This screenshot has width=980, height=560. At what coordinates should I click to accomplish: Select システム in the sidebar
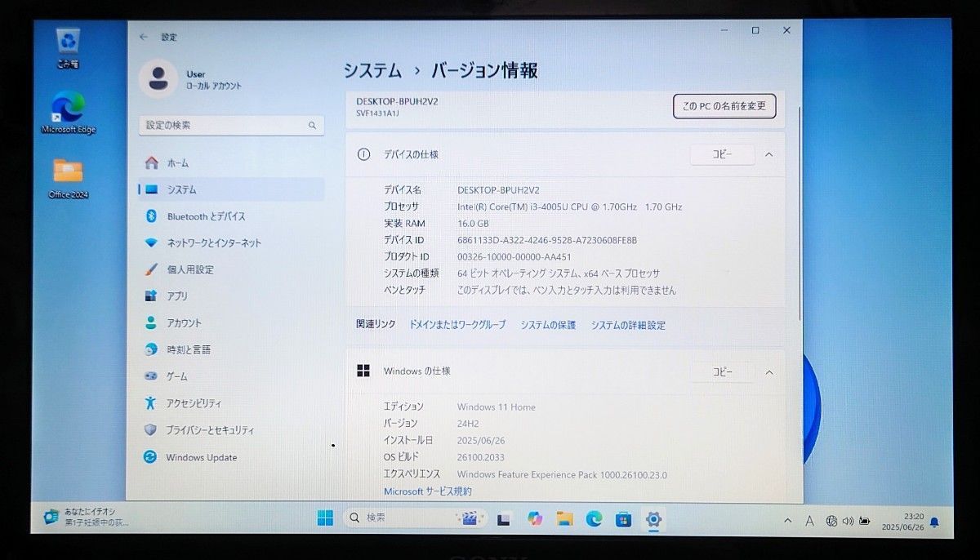[231, 189]
